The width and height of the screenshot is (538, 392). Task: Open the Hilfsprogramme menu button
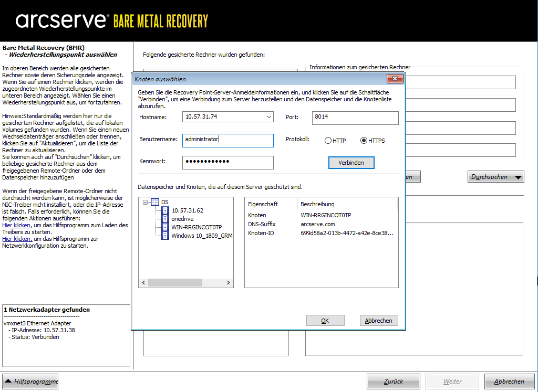(x=30, y=382)
